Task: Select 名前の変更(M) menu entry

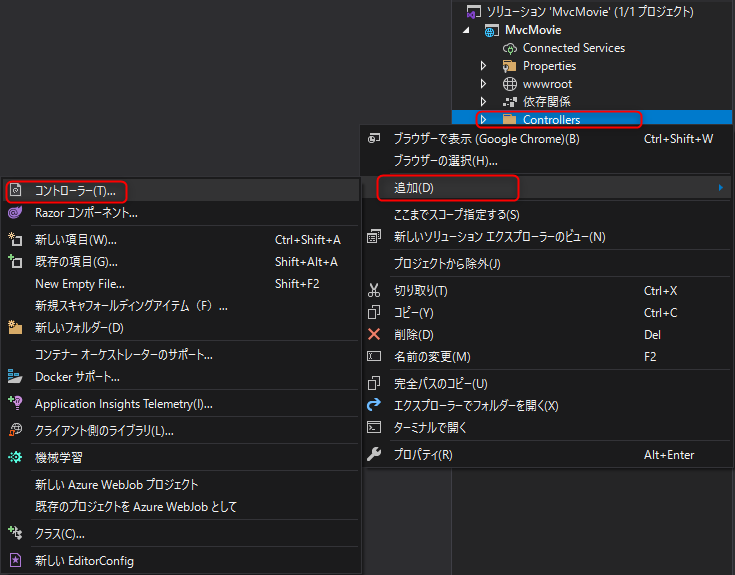Action: [547, 357]
